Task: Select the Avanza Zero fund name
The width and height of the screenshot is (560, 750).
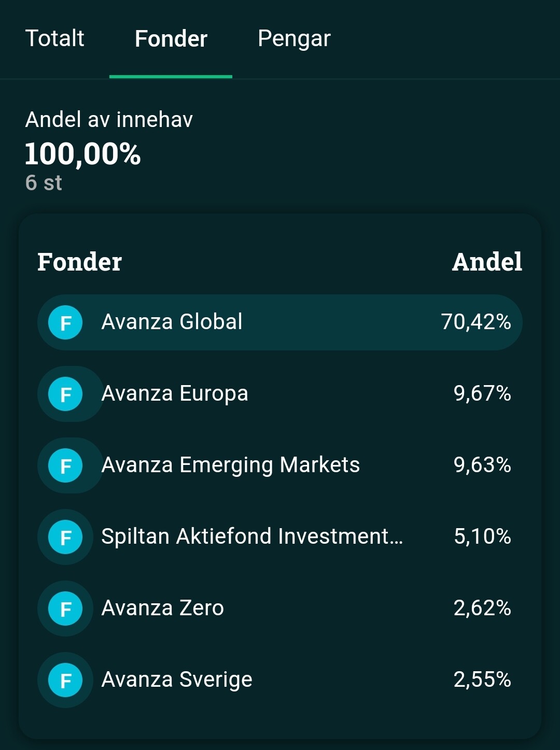Action: click(x=162, y=608)
